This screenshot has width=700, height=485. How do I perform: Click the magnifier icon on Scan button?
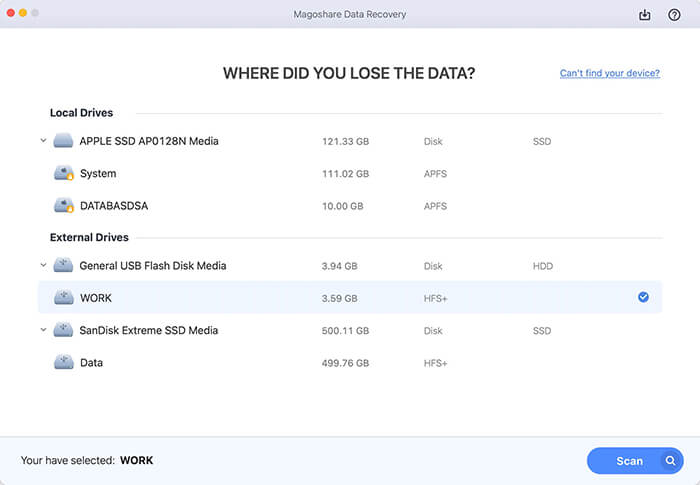click(x=670, y=461)
